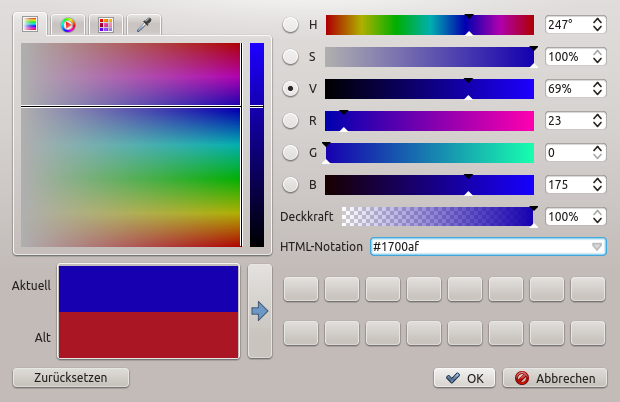
Task: Select the H hue radio button
Action: 290,25
